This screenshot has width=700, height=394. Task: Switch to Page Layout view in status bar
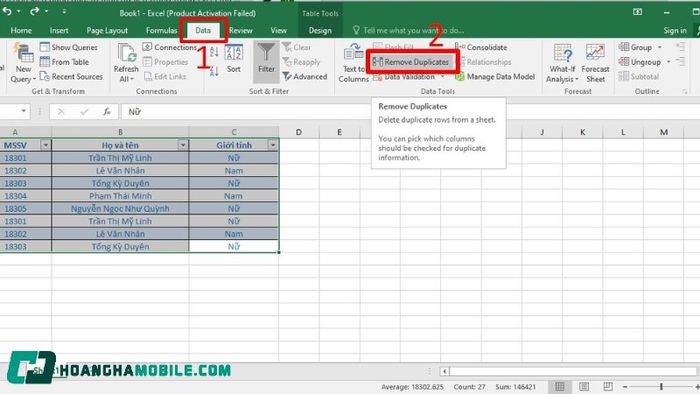[x=584, y=386]
